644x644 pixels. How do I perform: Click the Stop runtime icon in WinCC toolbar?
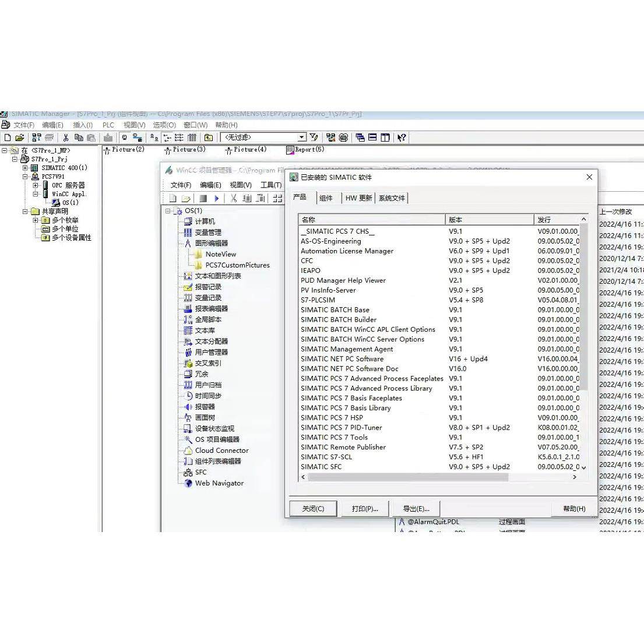(203, 198)
